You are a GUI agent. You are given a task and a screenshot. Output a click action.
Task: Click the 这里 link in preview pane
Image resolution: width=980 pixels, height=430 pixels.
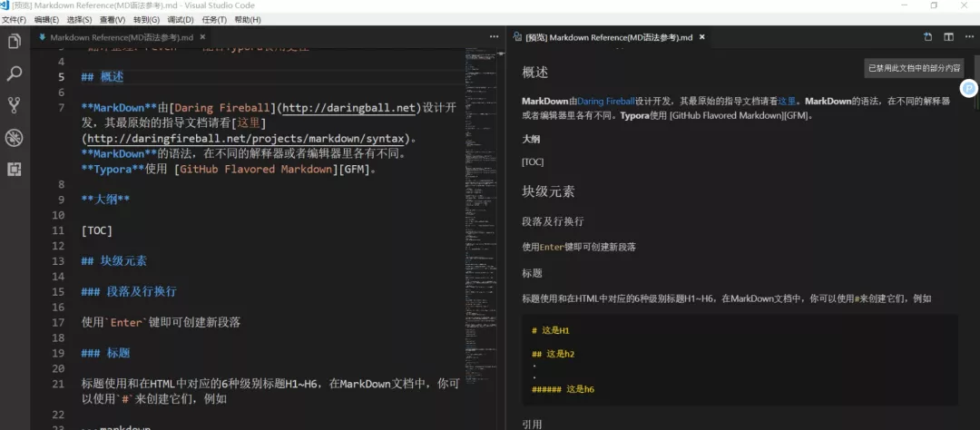click(786, 101)
